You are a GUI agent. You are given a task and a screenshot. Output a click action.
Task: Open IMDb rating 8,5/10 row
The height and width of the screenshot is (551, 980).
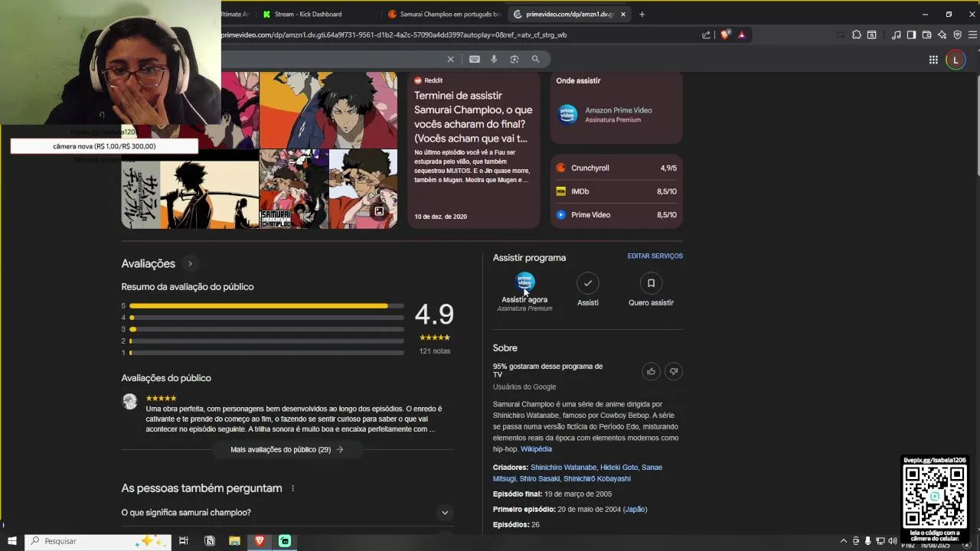(x=616, y=191)
